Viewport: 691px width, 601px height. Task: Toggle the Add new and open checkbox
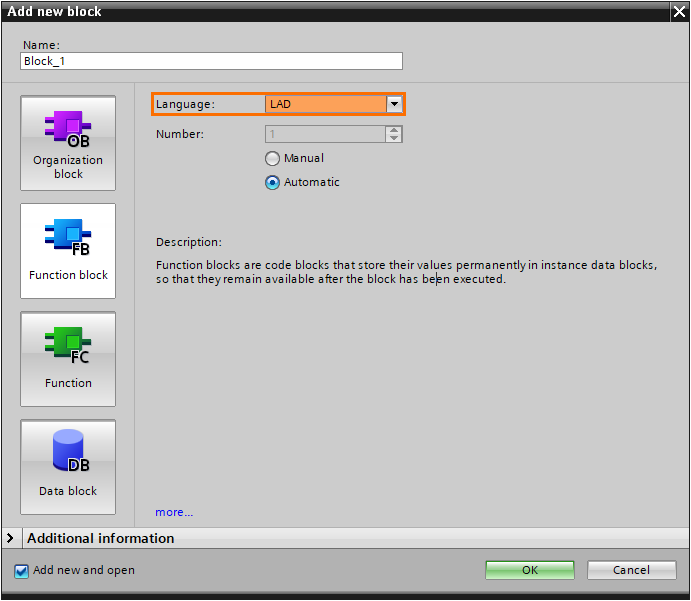(x=21, y=571)
